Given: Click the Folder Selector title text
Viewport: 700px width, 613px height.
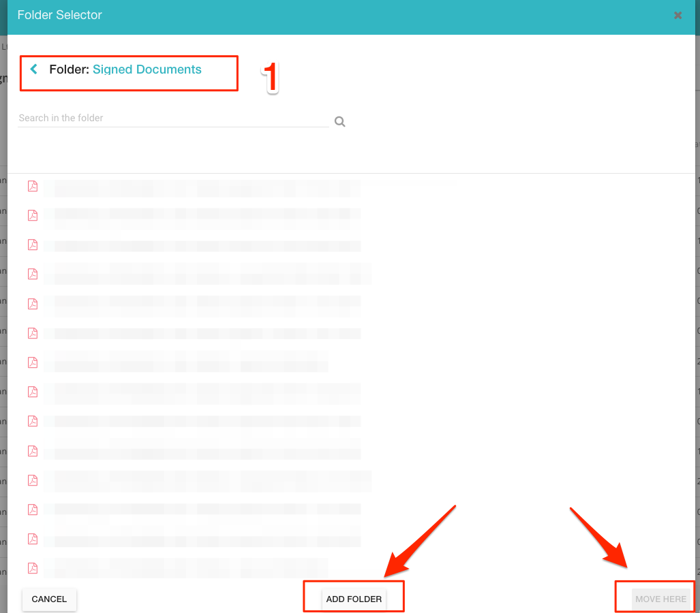Looking at the screenshot, I should [x=59, y=15].
